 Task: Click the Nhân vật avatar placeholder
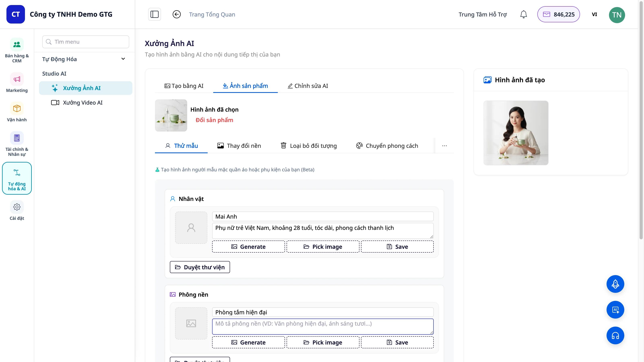pyautogui.click(x=191, y=228)
